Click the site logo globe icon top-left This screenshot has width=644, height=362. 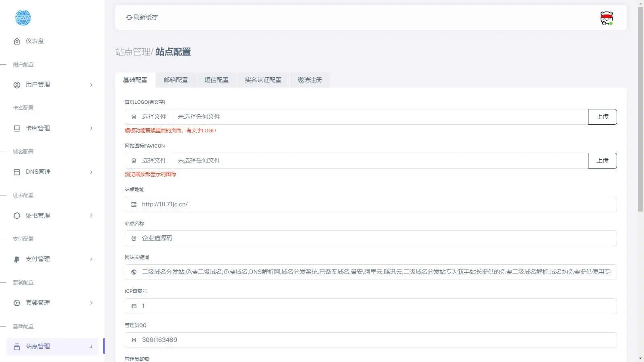(x=23, y=17)
